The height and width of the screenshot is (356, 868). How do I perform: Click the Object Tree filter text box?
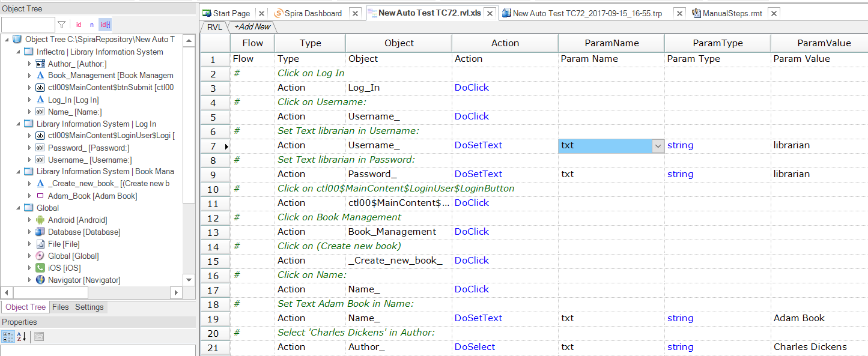28,25
